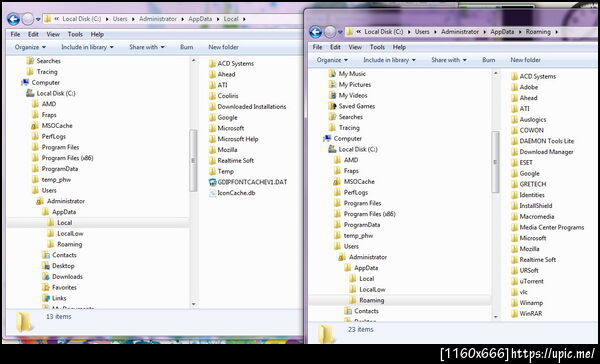
Task: Select Download Manager folder icon
Action: click(515, 152)
